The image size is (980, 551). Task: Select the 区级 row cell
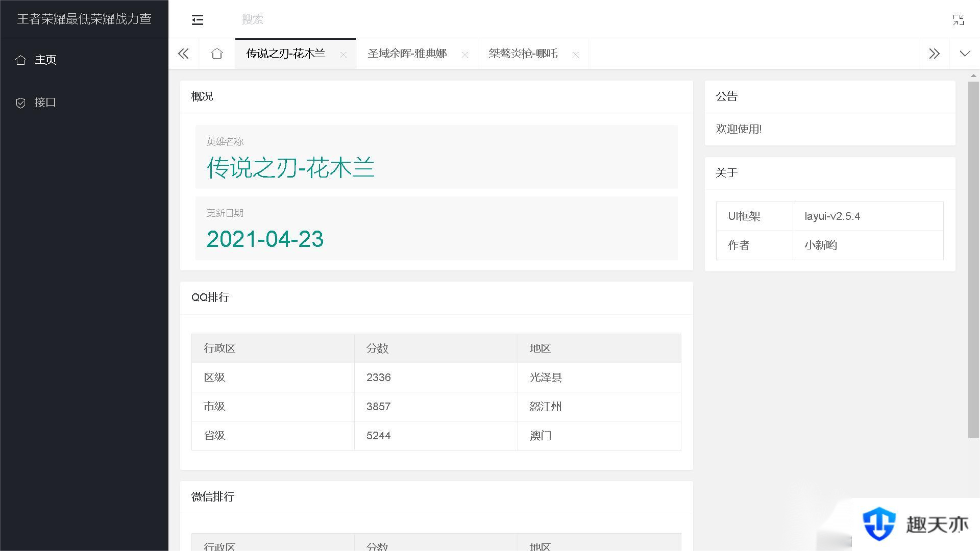pyautogui.click(x=273, y=378)
